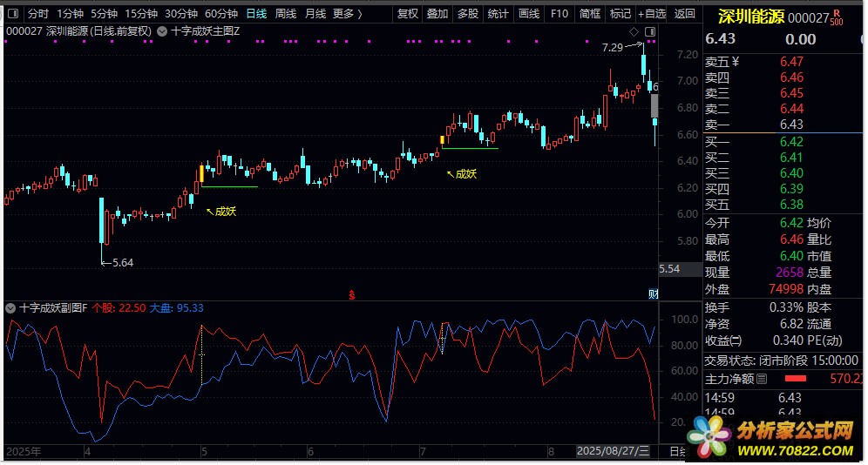Click the 卖一 price 6.43

[791, 125]
